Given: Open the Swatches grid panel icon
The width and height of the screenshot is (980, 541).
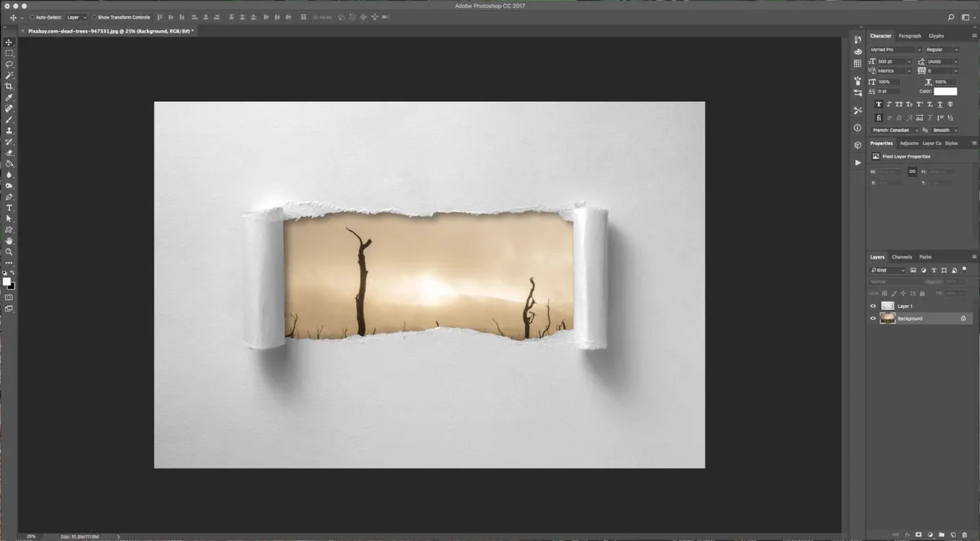Looking at the screenshot, I should 857,63.
